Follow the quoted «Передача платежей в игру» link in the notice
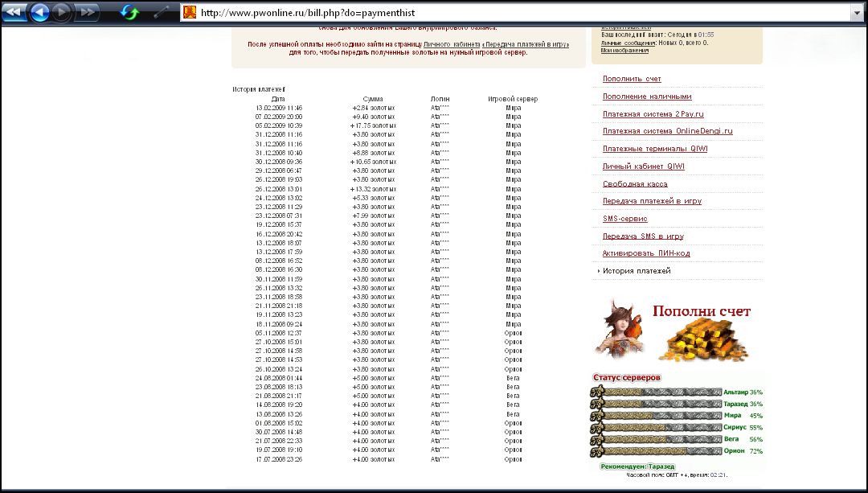This screenshot has height=493, width=868. click(526, 44)
